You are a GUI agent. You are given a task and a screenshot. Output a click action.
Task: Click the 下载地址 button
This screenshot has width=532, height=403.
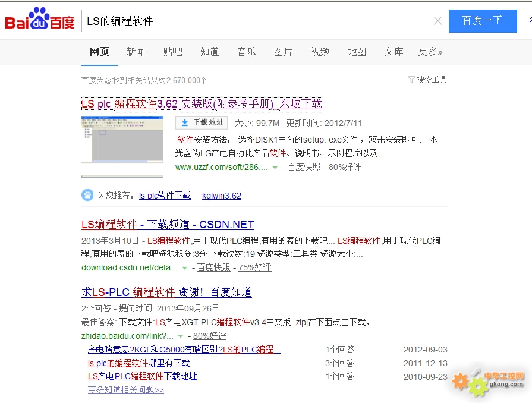202,122
